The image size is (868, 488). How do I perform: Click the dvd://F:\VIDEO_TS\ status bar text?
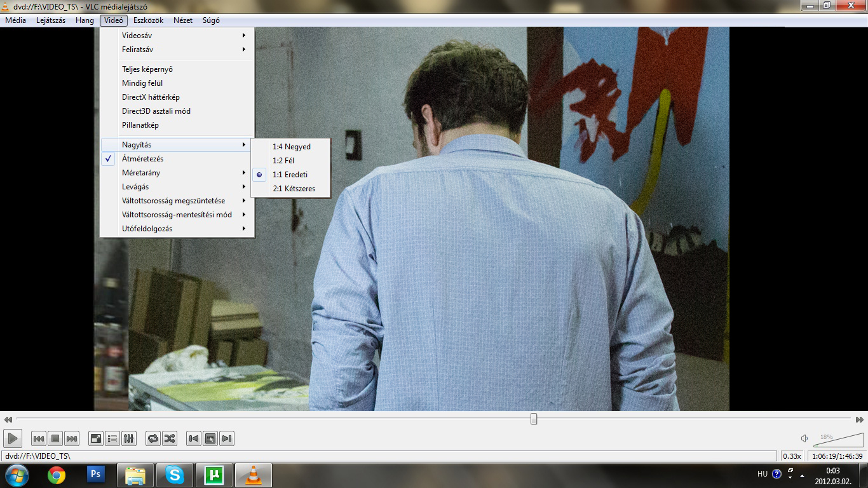(x=37, y=456)
